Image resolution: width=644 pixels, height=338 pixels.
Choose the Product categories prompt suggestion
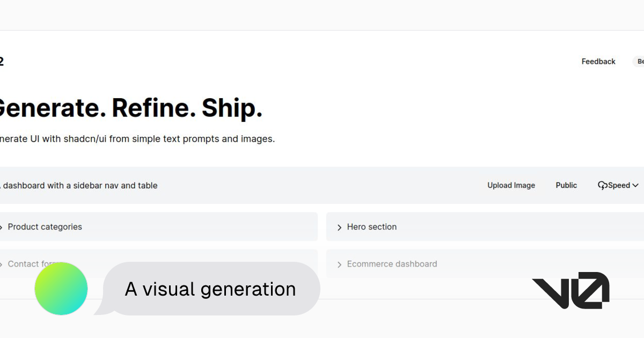click(x=45, y=227)
